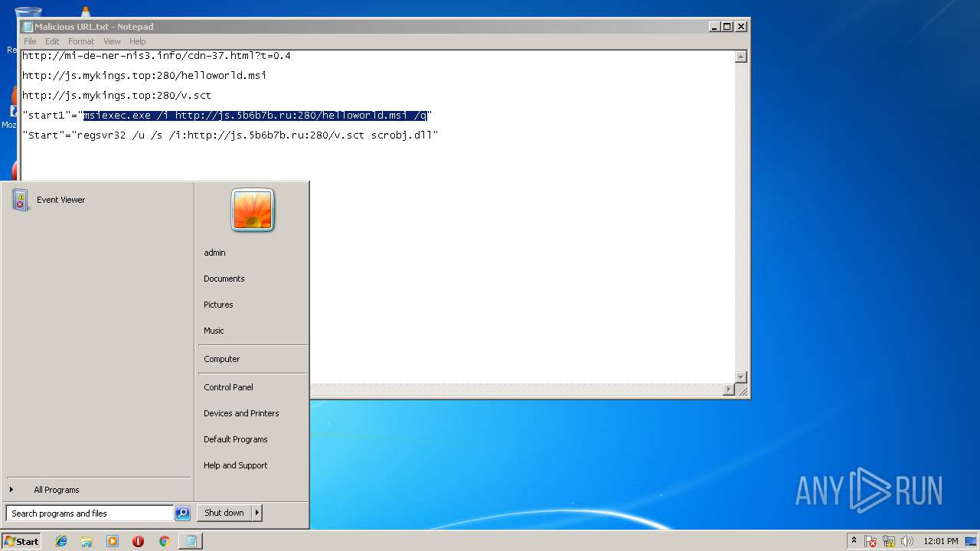The width and height of the screenshot is (980, 551).
Task: Click the helloworld.msi mykings URL line
Action: click(144, 76)
